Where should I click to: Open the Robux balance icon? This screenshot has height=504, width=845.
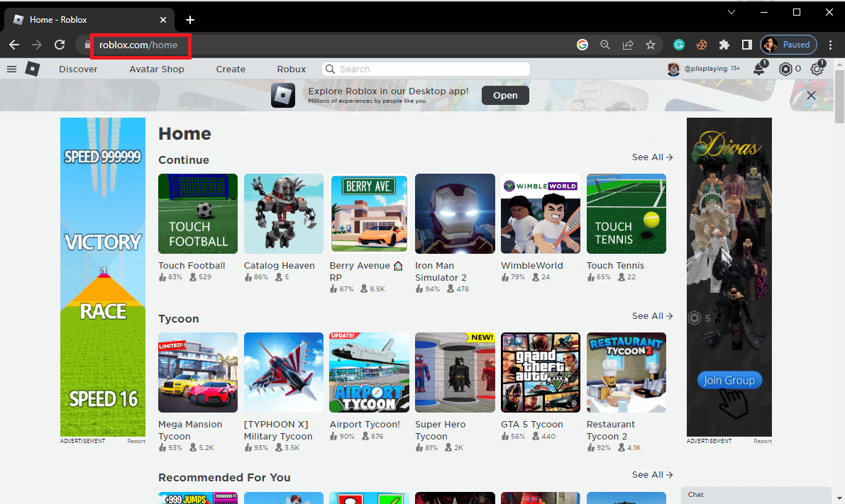(785, 69)
